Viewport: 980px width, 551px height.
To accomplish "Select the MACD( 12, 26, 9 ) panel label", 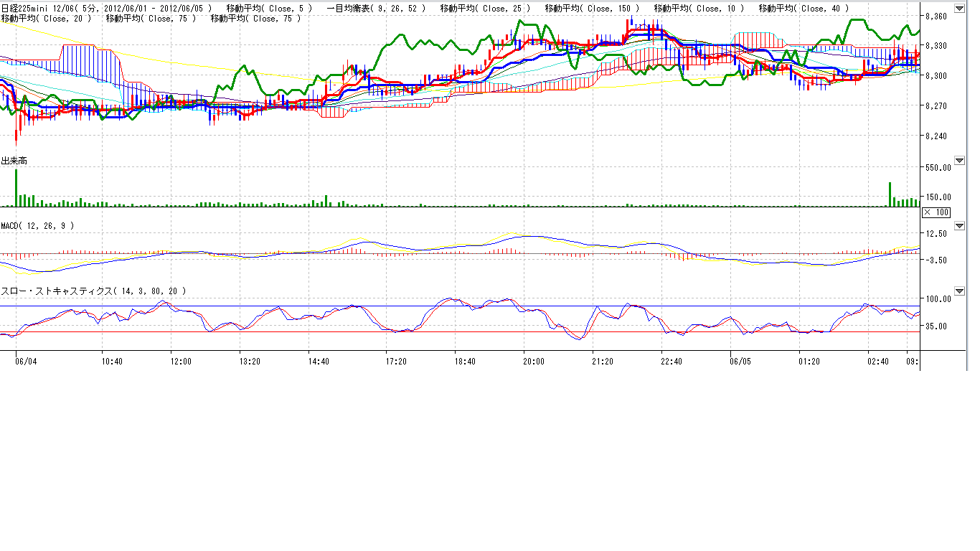I will [37, 225].
